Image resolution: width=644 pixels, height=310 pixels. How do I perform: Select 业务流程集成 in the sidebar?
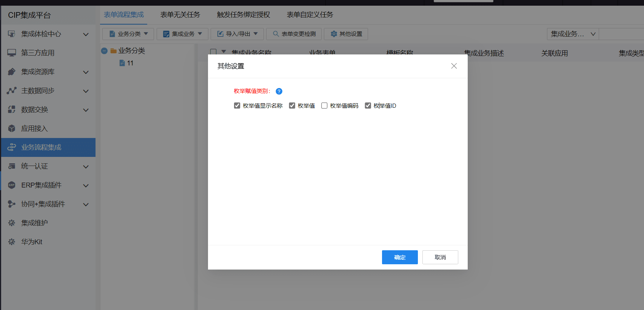tap(48, 147)
